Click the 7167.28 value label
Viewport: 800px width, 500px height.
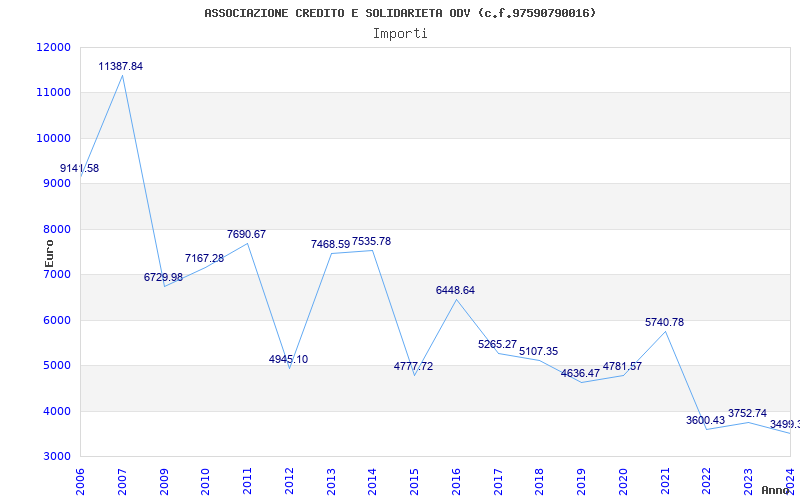click(205, 258)
